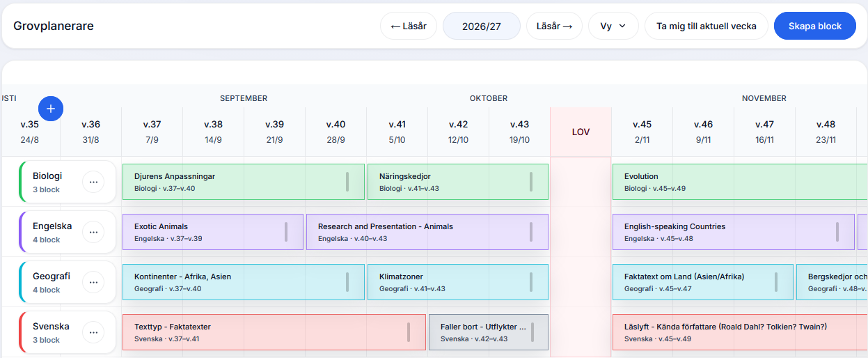Open the Näringskedjor block
This screenshot has width=868, height=358.
pyautogui.click(x=458, y=182)
